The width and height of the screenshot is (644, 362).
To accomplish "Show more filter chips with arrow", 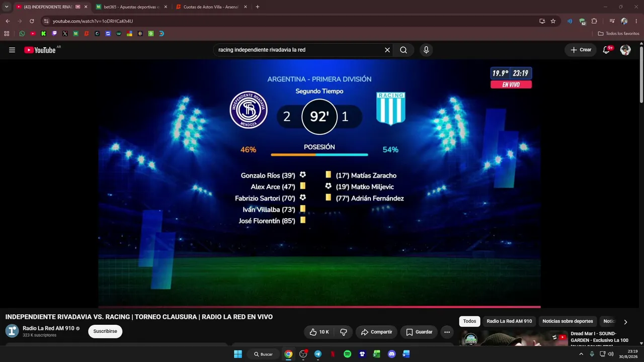I will click(x=625, y=322).
